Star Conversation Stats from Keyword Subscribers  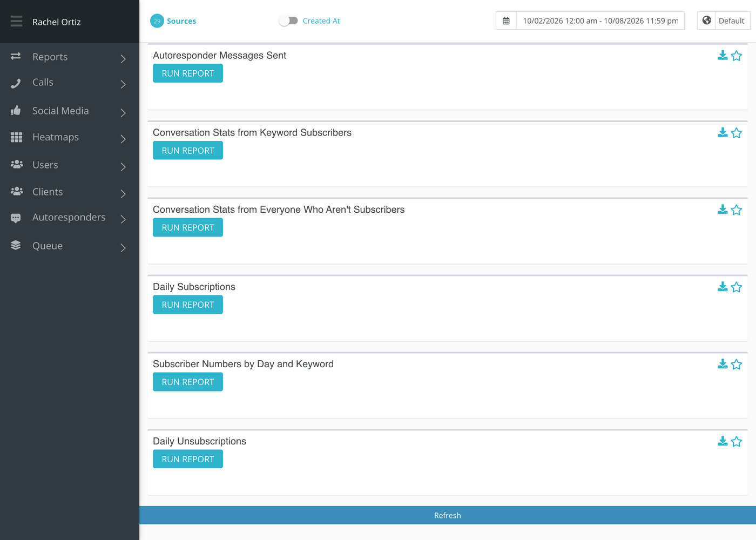[737, 133]
